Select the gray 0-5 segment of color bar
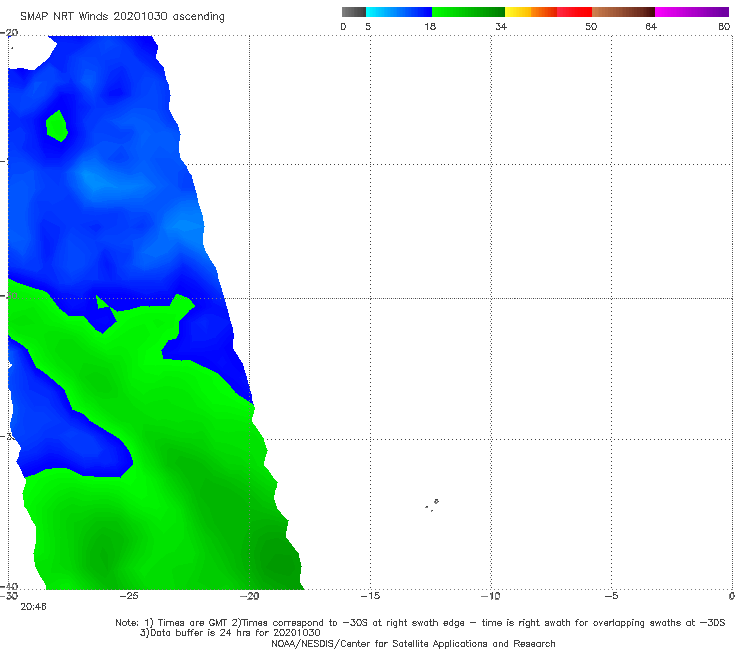The height and width of the screenshot is (650, 740). click(353, 12)
